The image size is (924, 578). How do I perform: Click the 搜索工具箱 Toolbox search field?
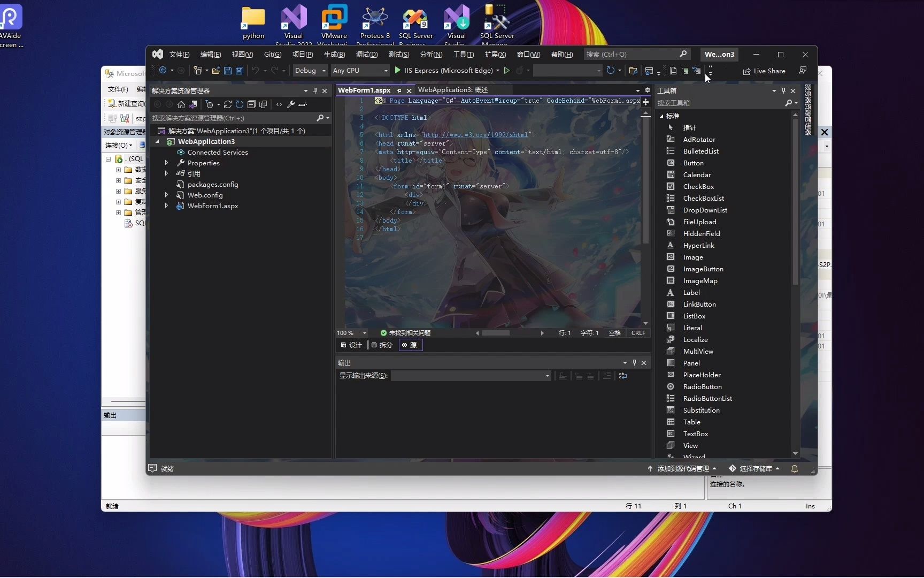[727, 103]
